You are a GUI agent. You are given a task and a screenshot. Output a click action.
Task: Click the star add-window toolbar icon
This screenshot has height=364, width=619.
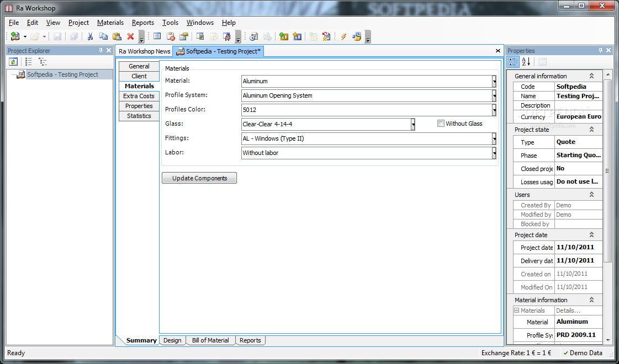(297, 37)
